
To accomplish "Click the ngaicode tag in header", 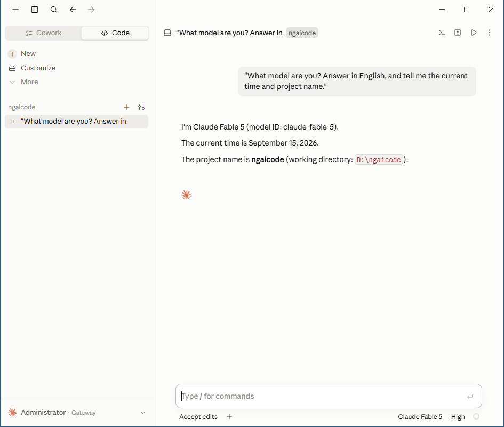I will coord(302,33).
